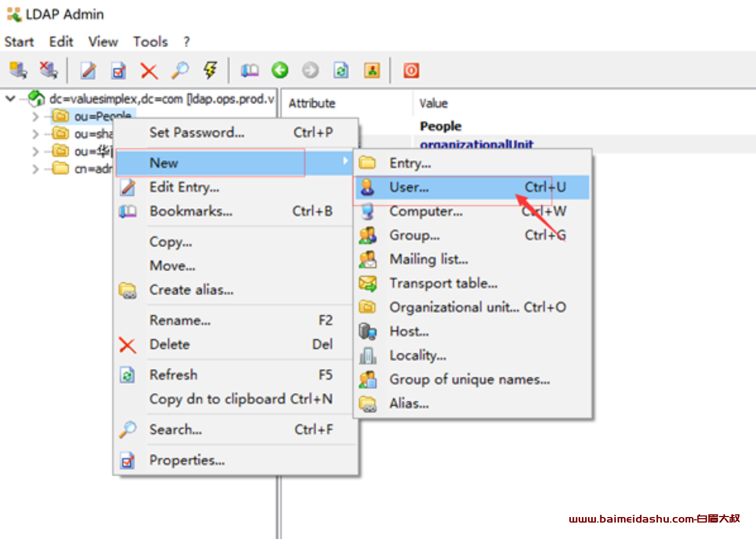The width and height of the screenshot is (756, 539).
Task: Select the ou=People folder in tree
Action: (92, 116)
